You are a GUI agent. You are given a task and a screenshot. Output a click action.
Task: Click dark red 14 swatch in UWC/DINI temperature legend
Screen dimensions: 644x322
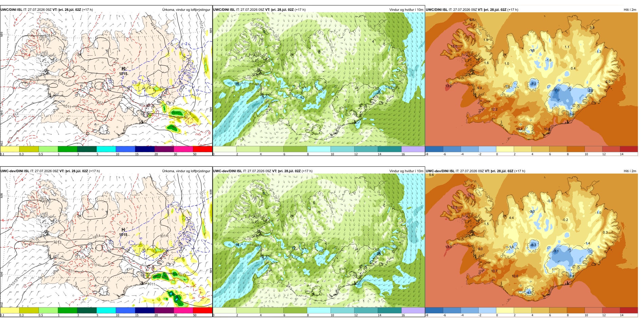pos(628,149)
